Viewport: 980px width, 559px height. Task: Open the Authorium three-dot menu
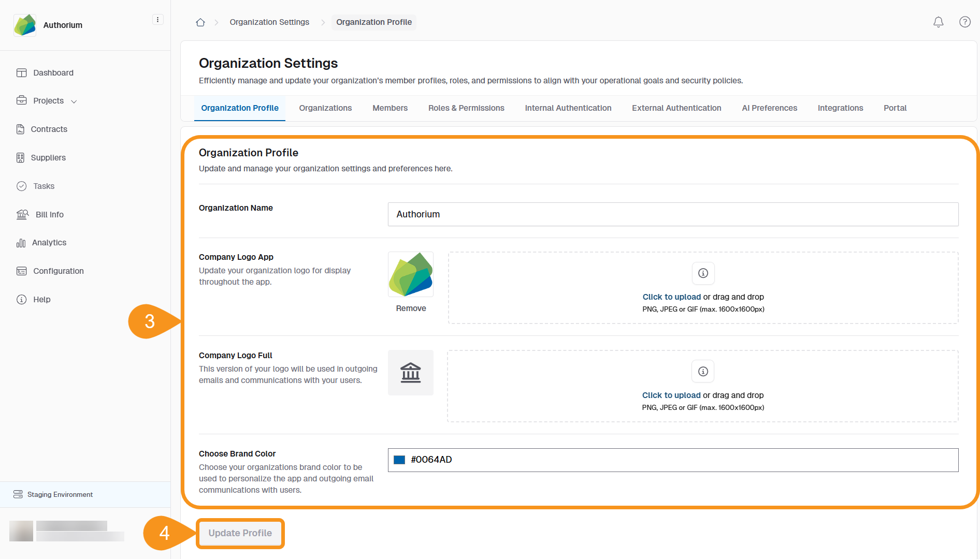[157, 20]
